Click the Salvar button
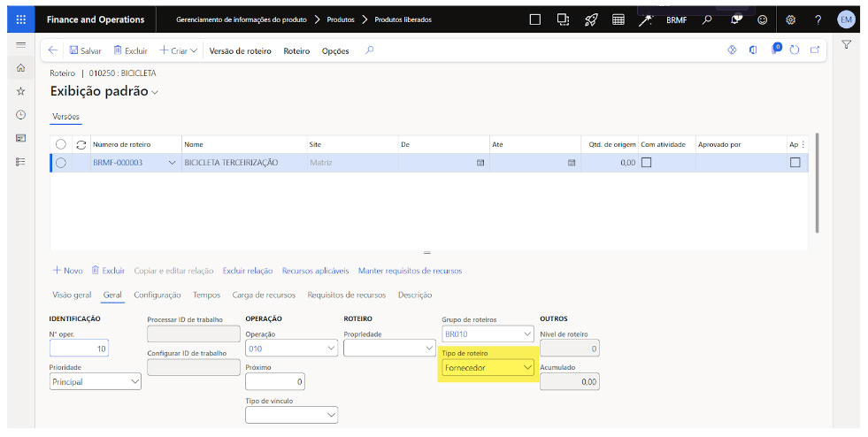868x437 pixels. [85, 51]
